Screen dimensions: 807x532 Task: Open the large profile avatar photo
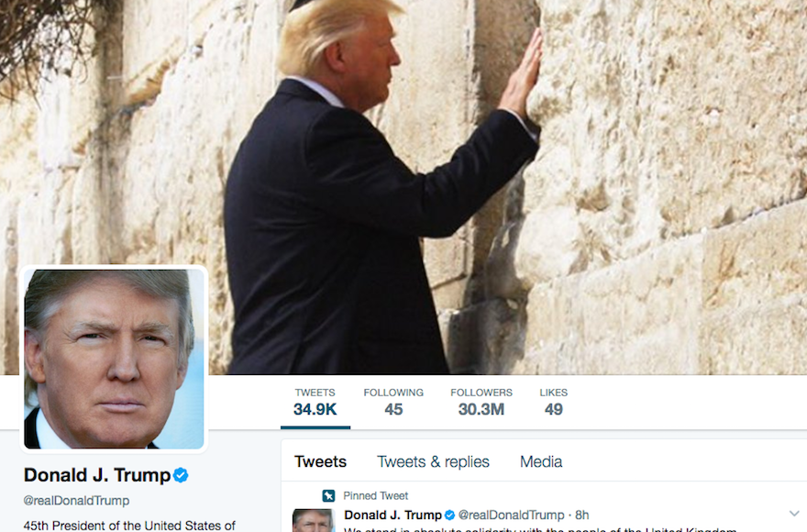click(114, 359)
